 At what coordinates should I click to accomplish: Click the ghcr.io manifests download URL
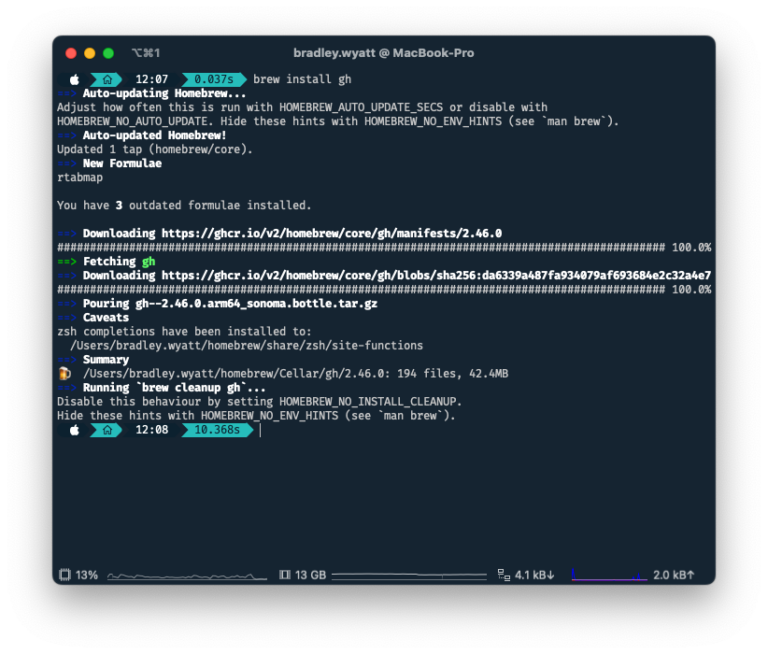[x=331, y=233]
